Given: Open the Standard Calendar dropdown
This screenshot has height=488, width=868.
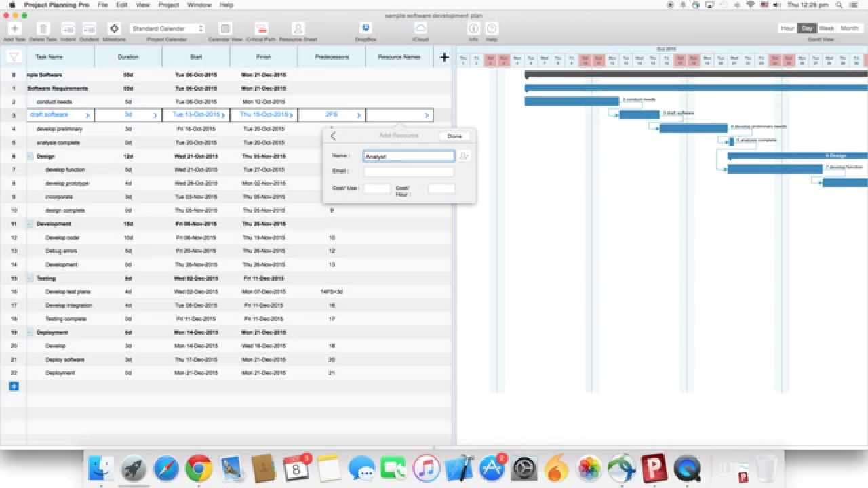Looking at the screenshot, I should [x=167, y=28].
